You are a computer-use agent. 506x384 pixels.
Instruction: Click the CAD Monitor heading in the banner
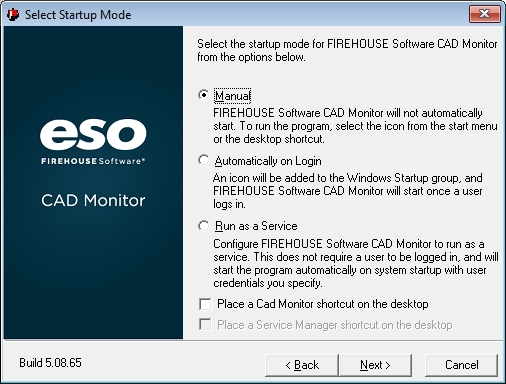(93, 200)
